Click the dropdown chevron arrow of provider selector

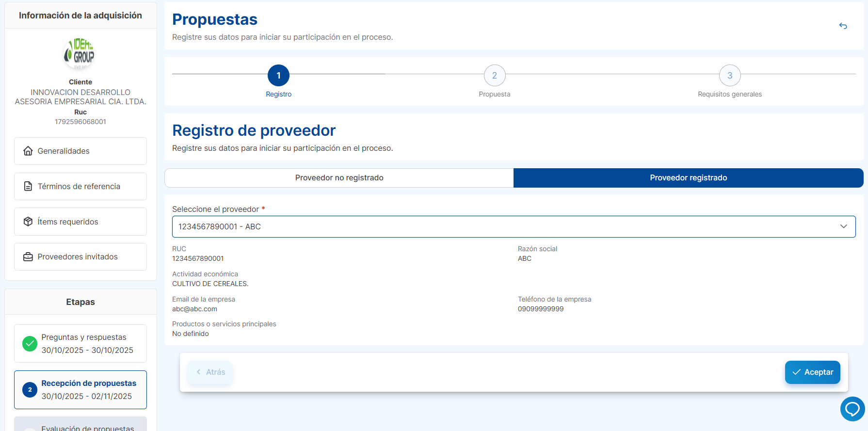tap(844, 226)
